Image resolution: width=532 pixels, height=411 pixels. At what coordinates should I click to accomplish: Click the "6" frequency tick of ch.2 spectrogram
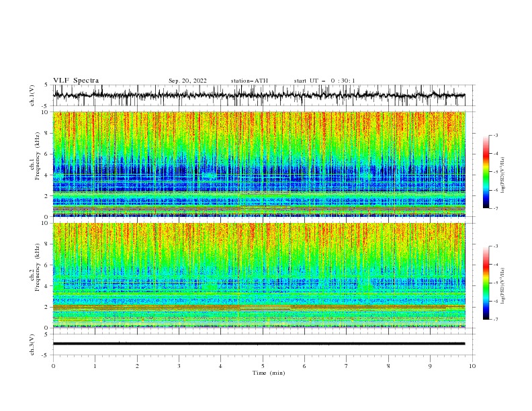tap(47, 265)
